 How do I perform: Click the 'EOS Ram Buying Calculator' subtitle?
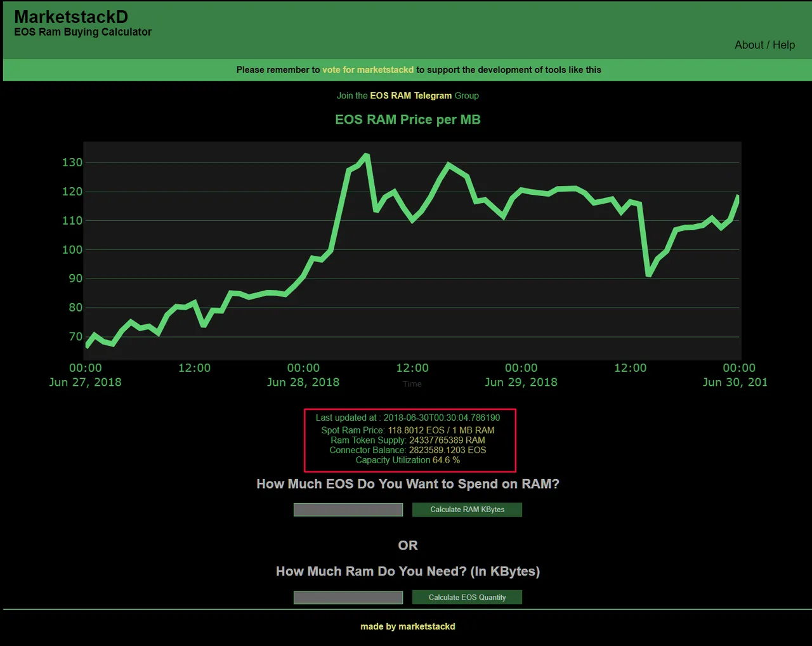click(83, 32)
